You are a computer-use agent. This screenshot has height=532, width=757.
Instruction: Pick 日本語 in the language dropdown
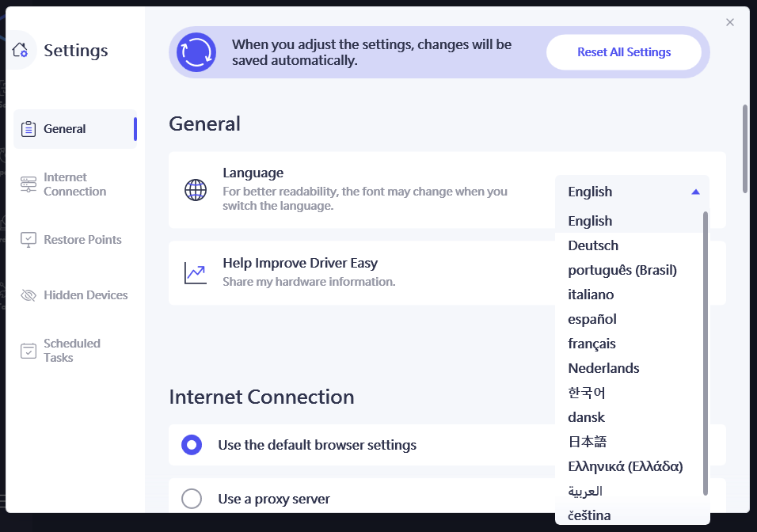pos(588,442)
